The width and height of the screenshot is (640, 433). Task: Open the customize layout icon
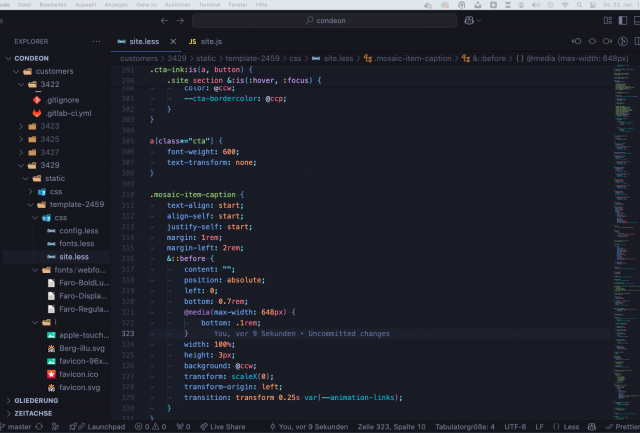608,20
